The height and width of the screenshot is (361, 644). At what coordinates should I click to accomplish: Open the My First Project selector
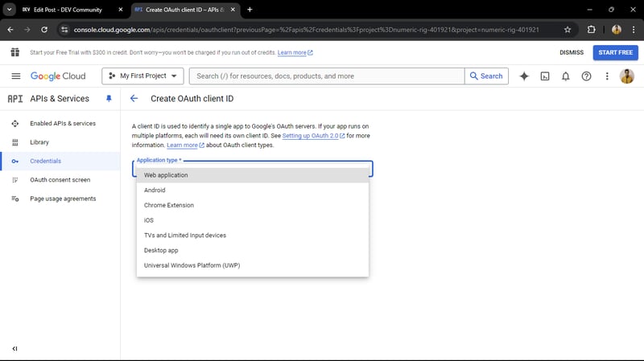pyautogui.click(x=142, y=76)
